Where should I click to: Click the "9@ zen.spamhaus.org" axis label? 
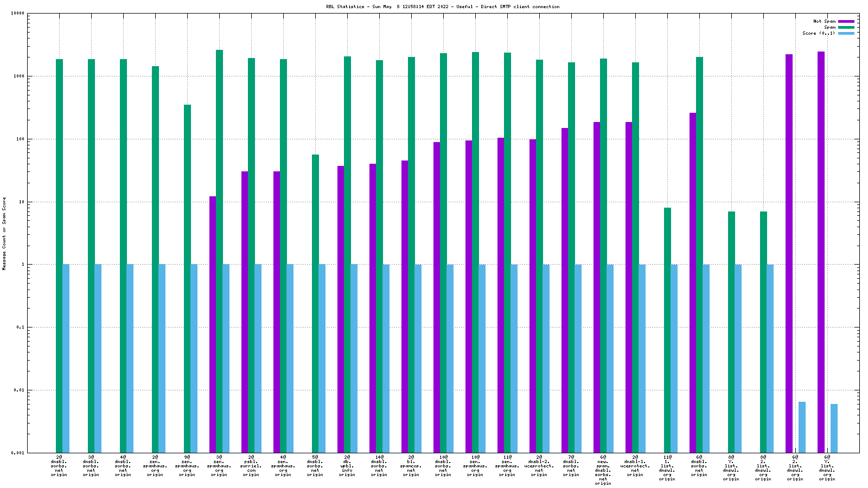187,466
